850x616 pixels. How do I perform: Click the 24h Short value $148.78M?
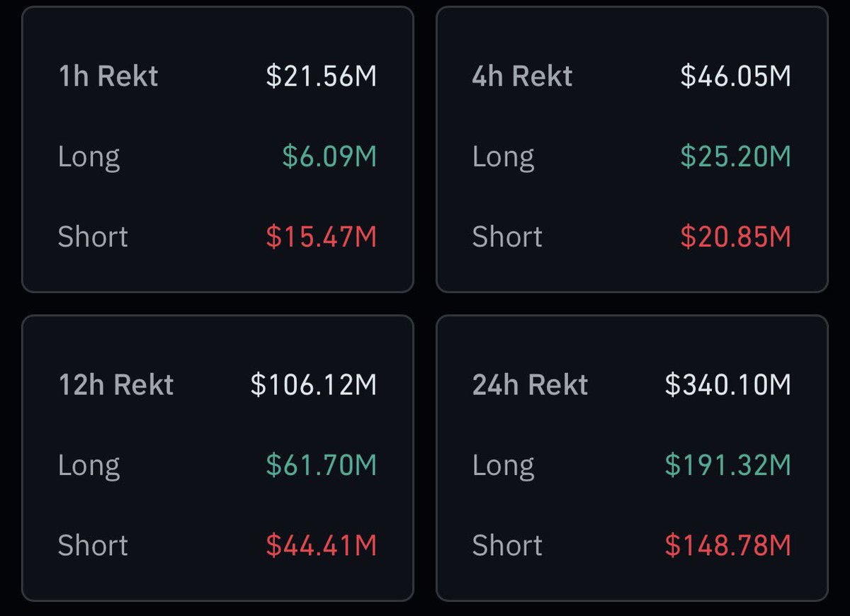pyautogui.click(x=727, y=545)
